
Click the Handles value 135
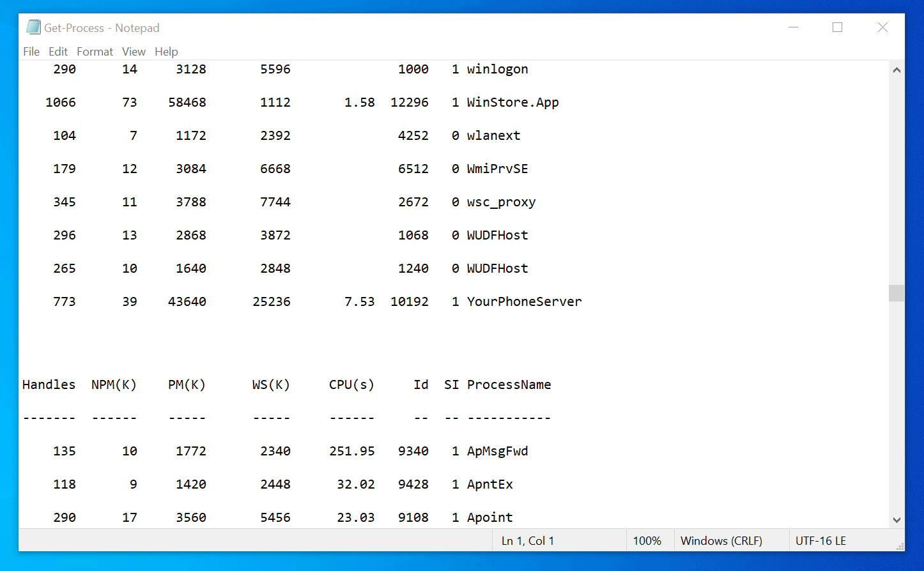(x=65, y=451)
